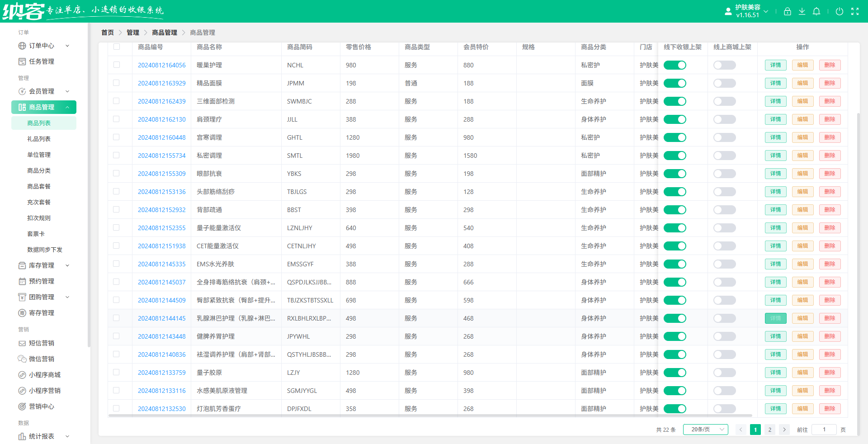Click the power logout icon
868x444 pixels.
(840, 11)
